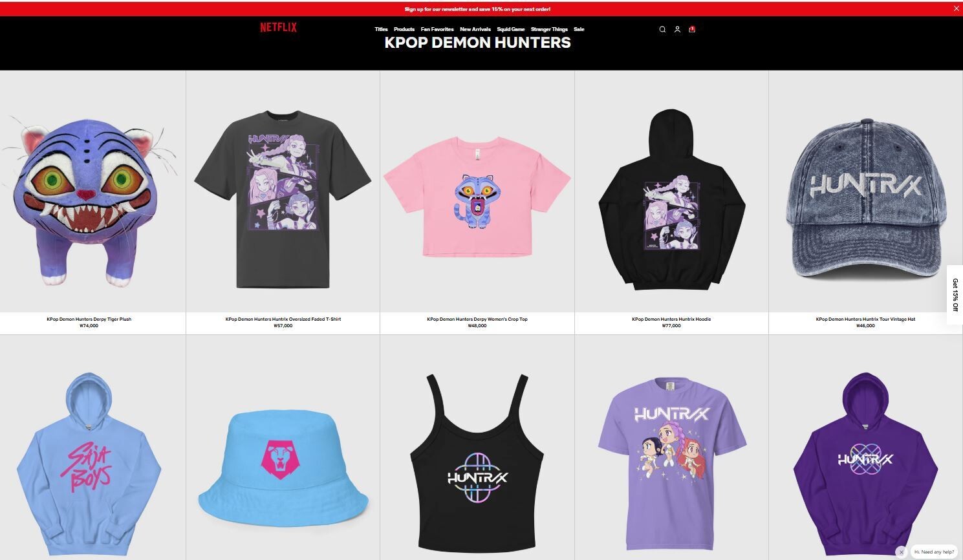Click the newsletter sign-up banner text
This screenshot has height=560, width=963.
coord(477,9)
